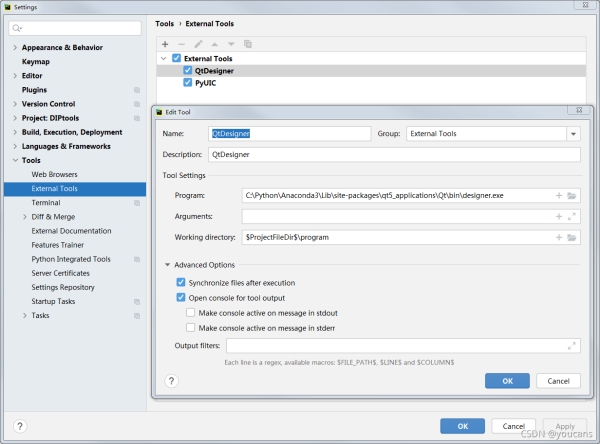Enable Make console active on stdout
600x444 pixels.
[191, 313]
